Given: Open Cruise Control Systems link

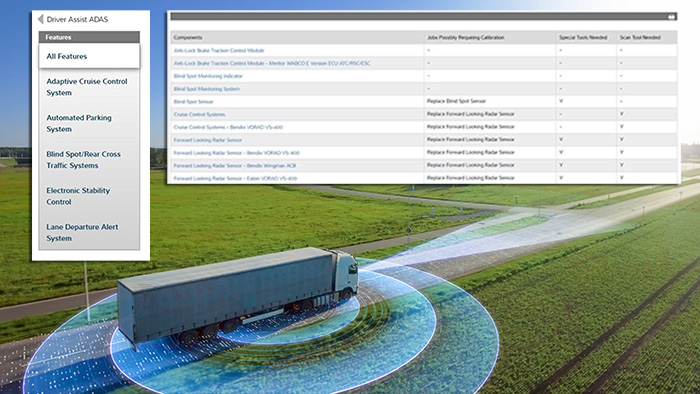Looking at the screenshot, I should click(x=200, y=115).
